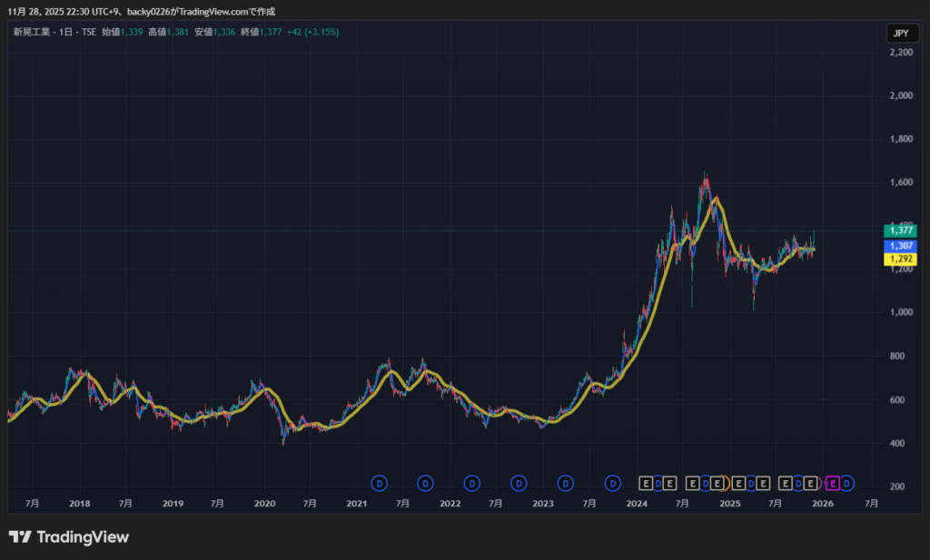
Task: Click the 2020 label on time axis
Action: pos(264,503)
